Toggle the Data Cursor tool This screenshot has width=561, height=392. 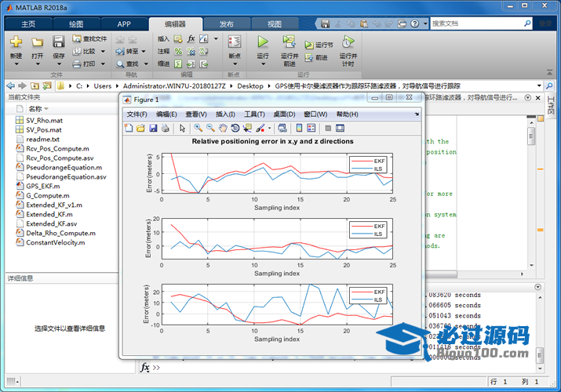click(x=247, y=128)
